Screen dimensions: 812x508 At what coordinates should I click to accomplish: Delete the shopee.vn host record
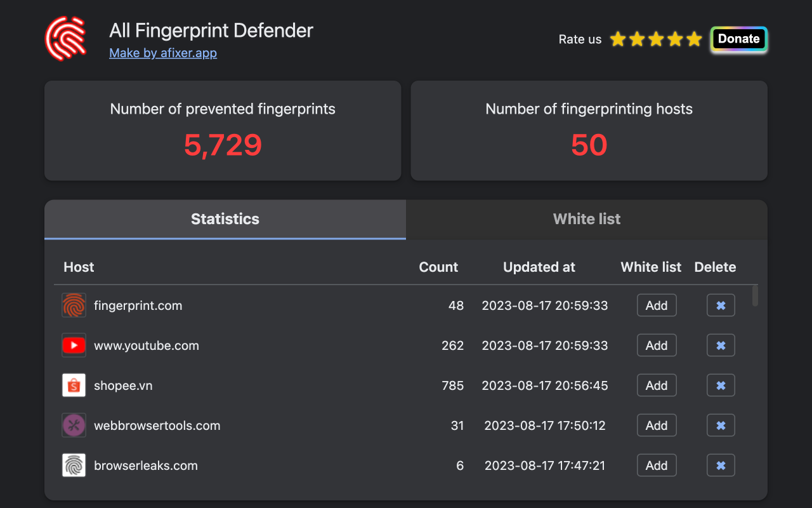pos(721,385)
